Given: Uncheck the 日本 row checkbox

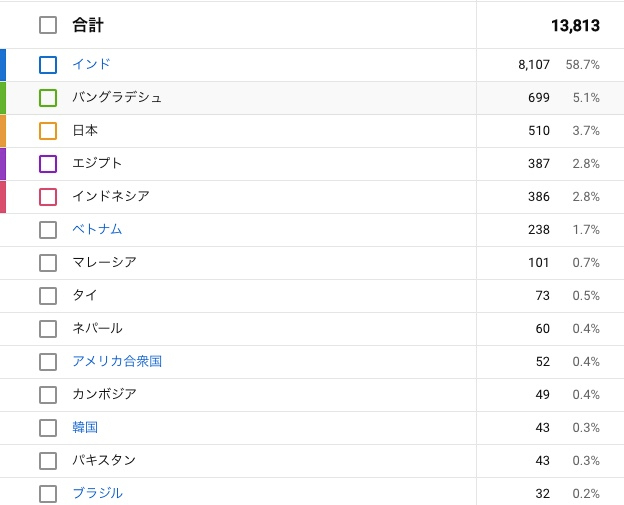Looking at the screenshot, I should pyautogui.click(x=48, y=131).
